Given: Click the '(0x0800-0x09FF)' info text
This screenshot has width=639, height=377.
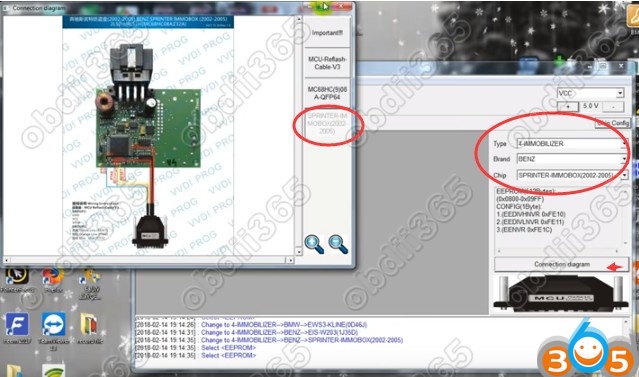Looking at the screenshot, I should pos(520,199).
